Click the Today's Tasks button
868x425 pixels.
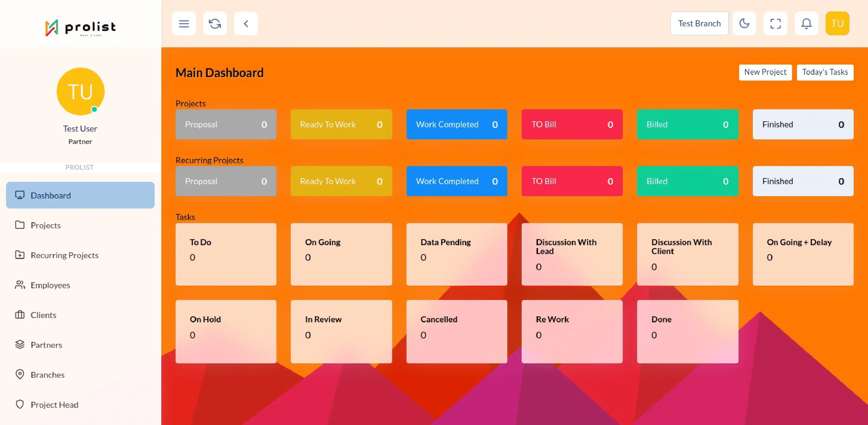(825, 72)
